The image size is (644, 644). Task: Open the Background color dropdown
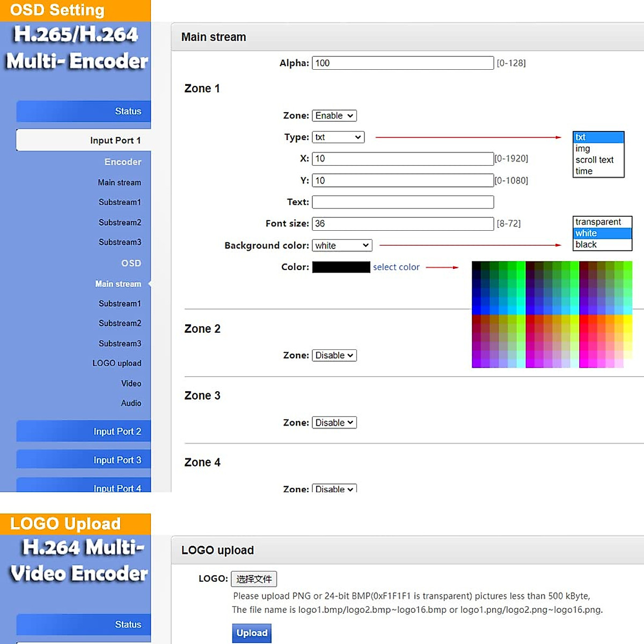pos(342,245)
